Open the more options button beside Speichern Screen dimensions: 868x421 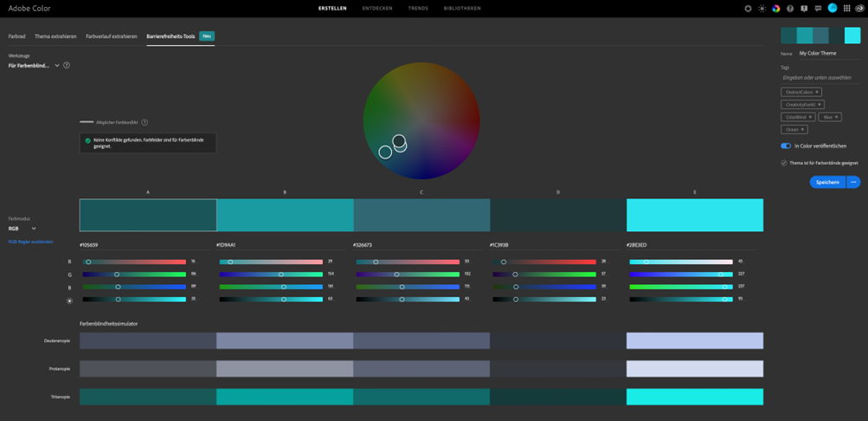point(853,182)
